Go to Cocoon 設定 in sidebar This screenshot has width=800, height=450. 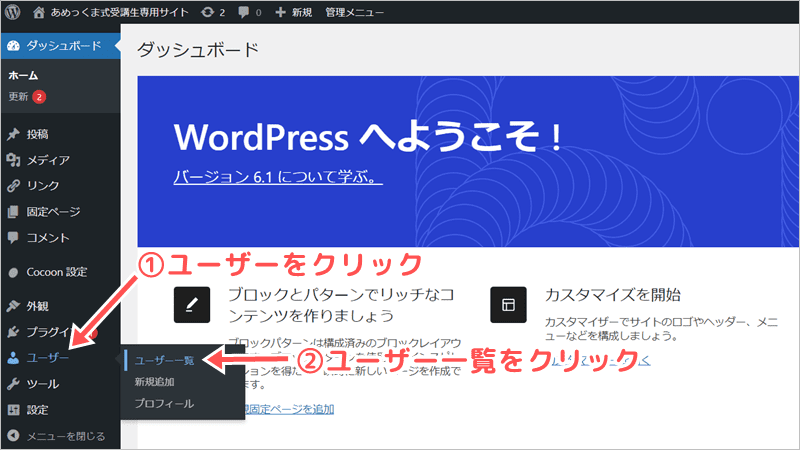coord(56,272)
